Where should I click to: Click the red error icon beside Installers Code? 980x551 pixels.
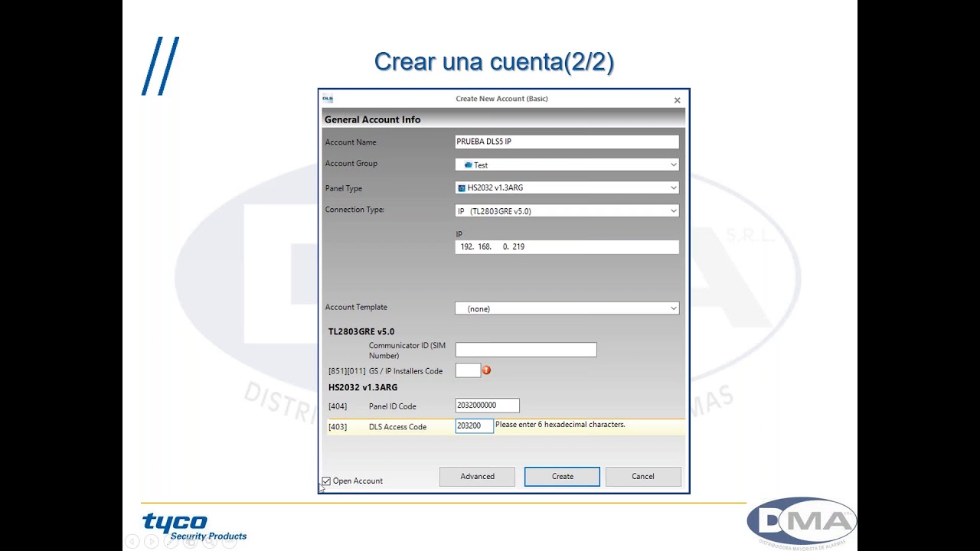[486, 370]
